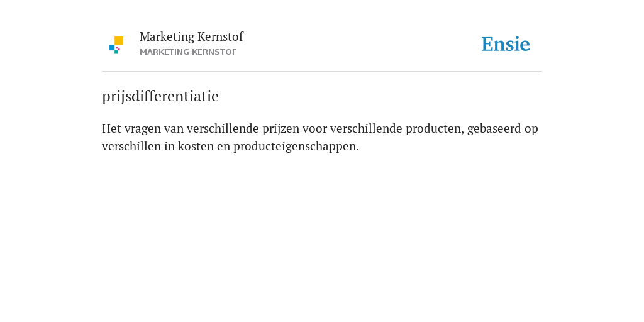This screenshot has height=322, width=644.
Task: Click the horizontal divider line under the header
Action: coord(322,72)
